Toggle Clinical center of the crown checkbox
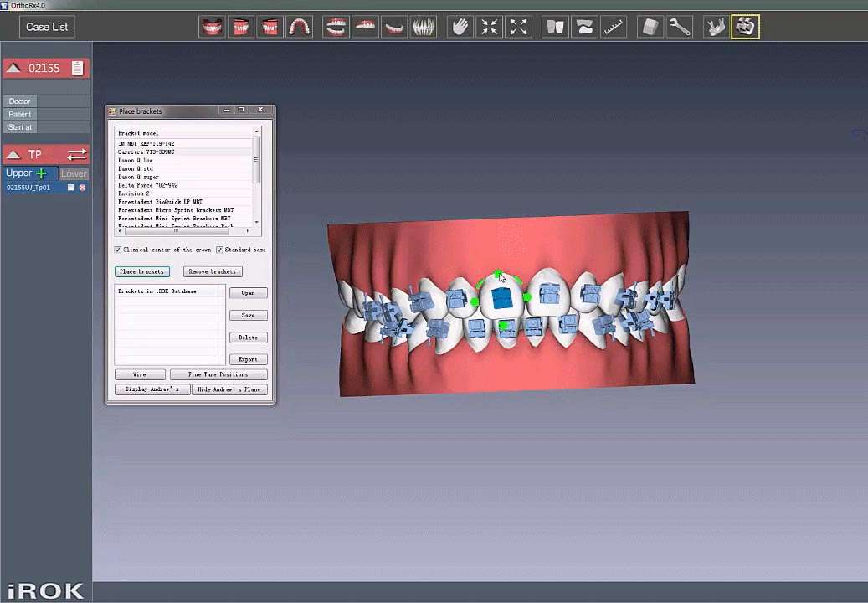 (118, 250)
